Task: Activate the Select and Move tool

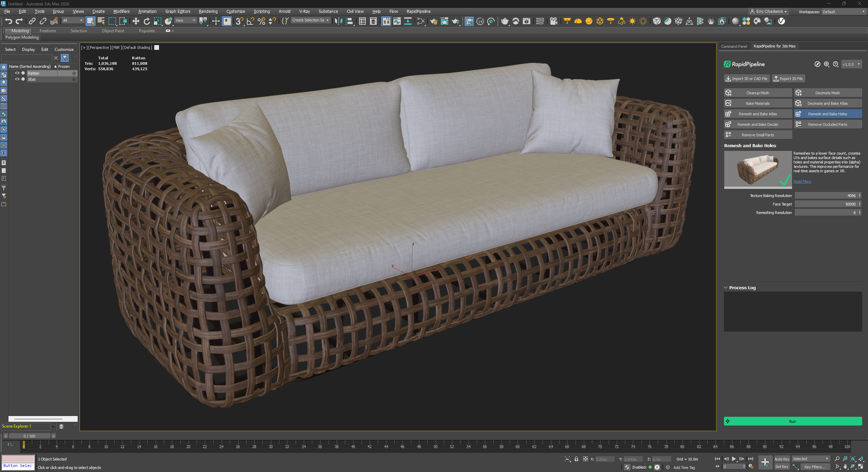Action: (135, 21)
